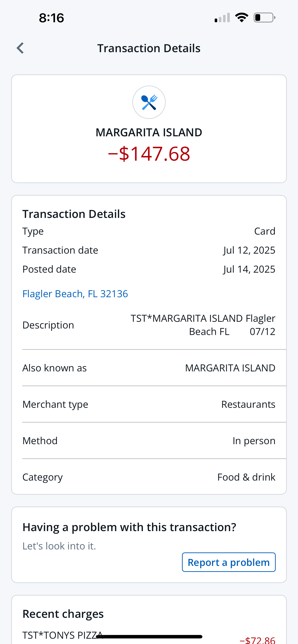Select the Merchant type Restaurants row
298x644 pixels.
(149, 404)
